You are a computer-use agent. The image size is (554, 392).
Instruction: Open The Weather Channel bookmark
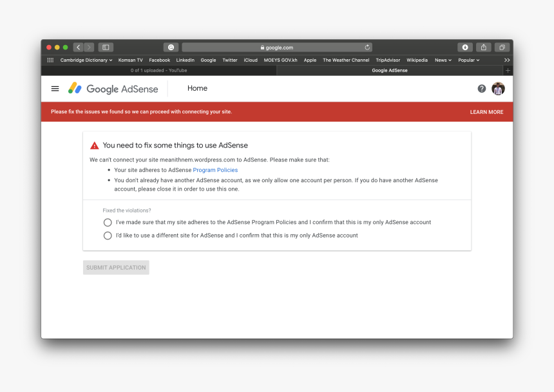pyautogui.click(x=346, y=60)
